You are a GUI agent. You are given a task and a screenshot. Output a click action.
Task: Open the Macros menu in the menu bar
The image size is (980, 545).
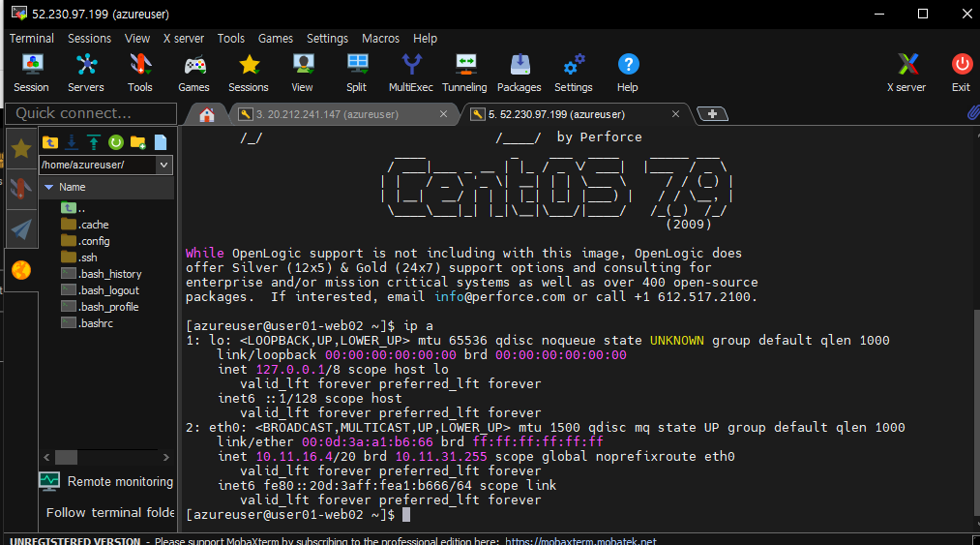tap(380, 38)
